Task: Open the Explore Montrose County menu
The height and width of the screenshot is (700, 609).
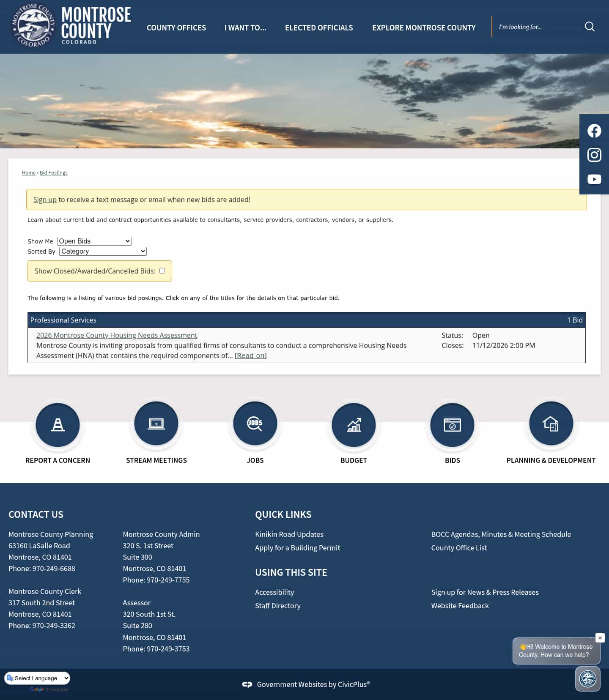Action: click(x=424, y=27)
